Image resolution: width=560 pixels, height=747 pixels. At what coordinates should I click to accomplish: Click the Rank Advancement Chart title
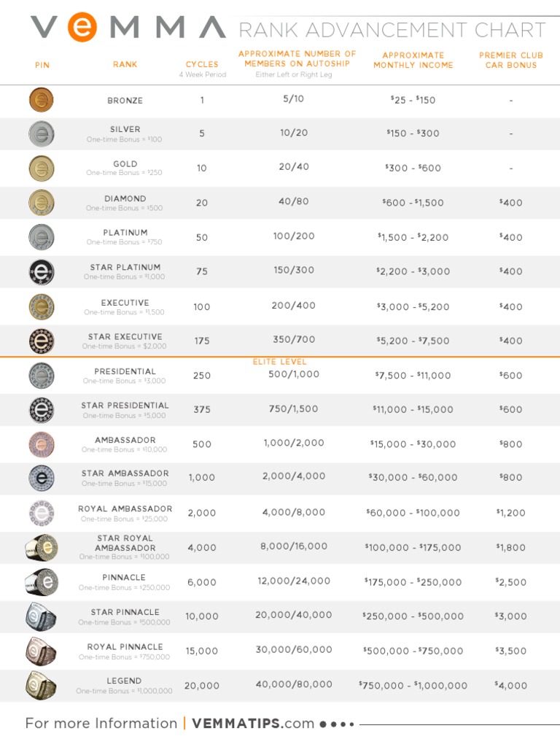pos(392,31)
